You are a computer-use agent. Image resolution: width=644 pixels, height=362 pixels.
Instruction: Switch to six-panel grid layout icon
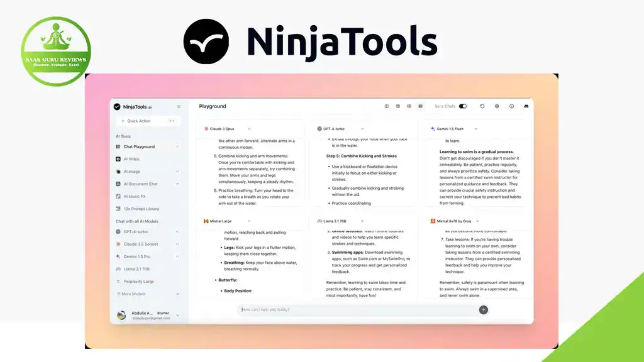click(421, 106)
